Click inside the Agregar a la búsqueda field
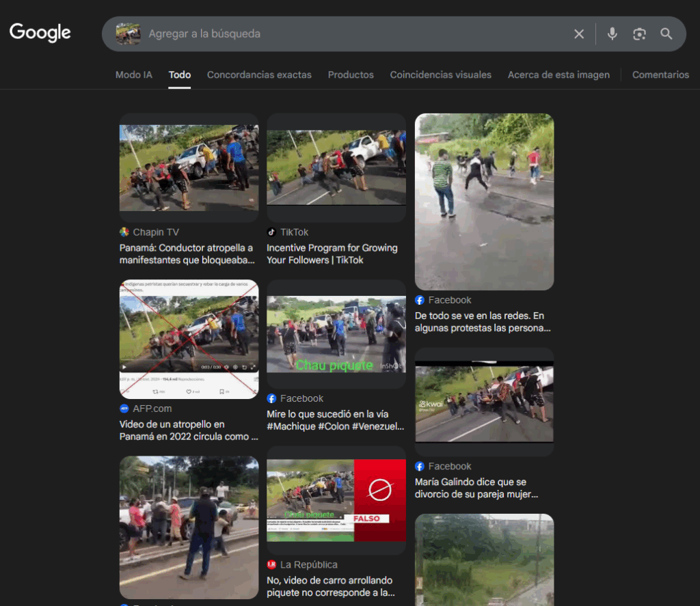 click(355, 33)
